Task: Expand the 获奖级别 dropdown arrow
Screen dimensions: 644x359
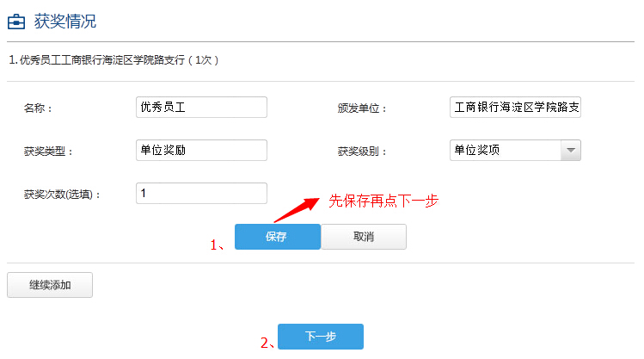Action: pos(571,150)
